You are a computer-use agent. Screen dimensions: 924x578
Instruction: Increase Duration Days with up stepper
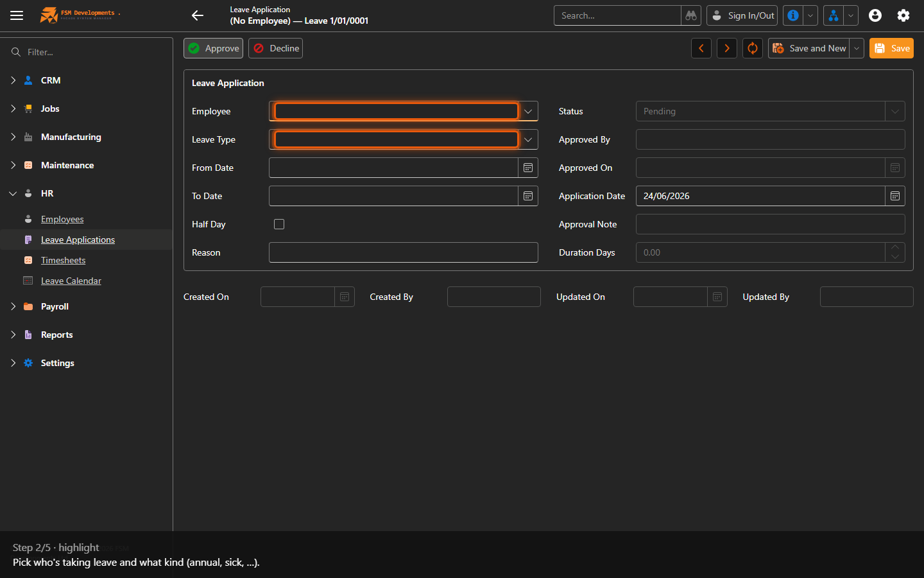point(895,247)
